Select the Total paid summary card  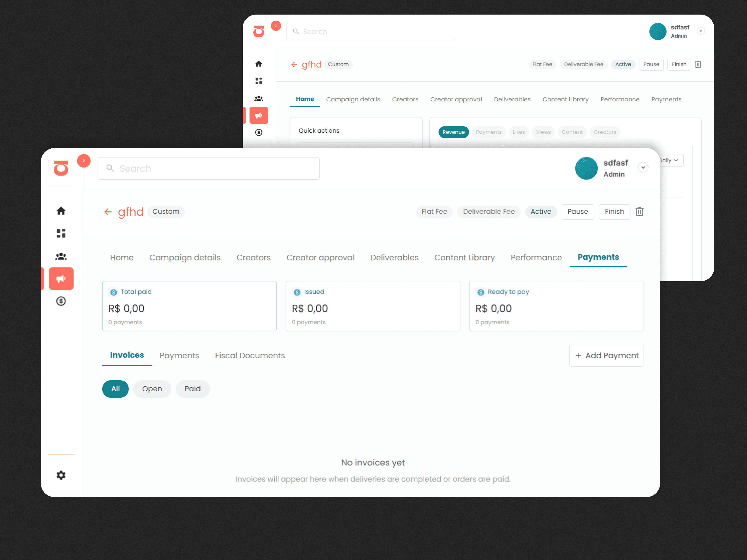click(x=189, y=306)
